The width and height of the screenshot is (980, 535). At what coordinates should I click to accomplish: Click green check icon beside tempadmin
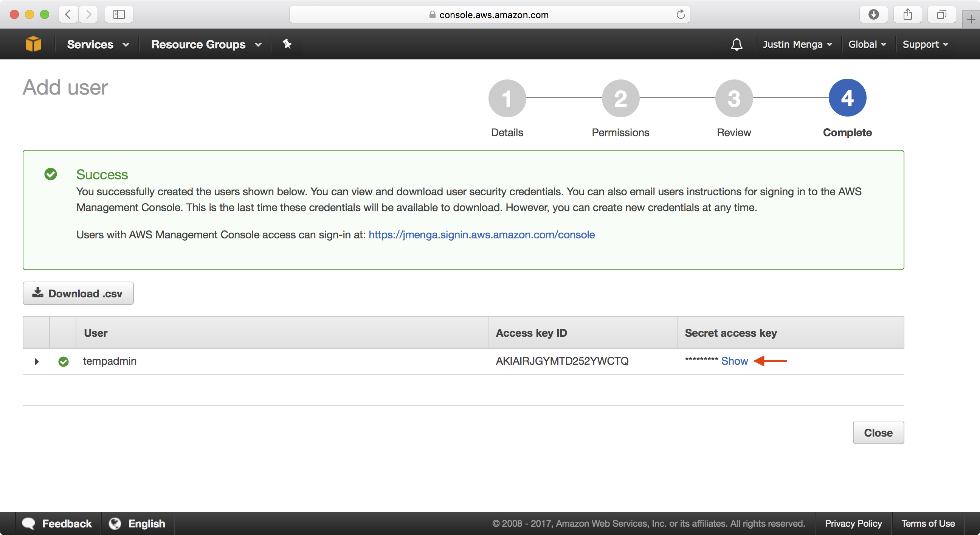(64, 361)
